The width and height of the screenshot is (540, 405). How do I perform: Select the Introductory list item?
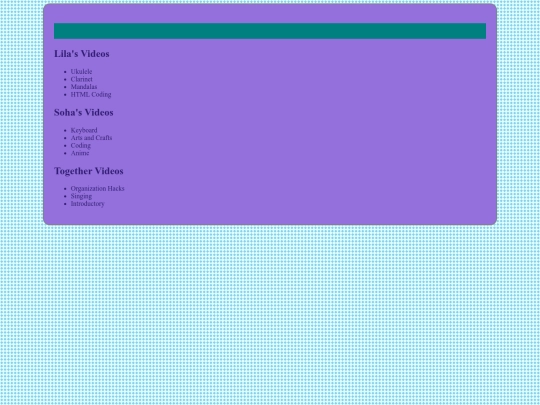[87, 204]
